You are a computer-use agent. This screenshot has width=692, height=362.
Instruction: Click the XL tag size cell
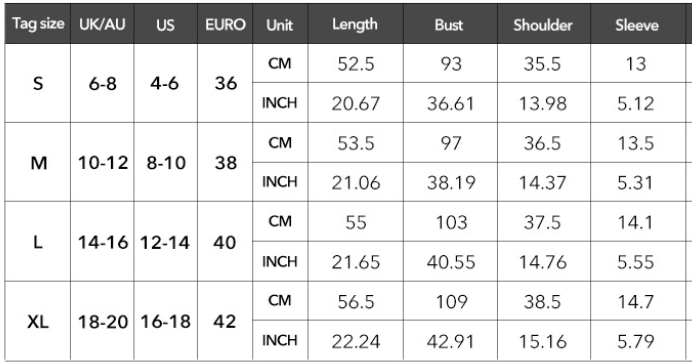(x=38, y=321)
